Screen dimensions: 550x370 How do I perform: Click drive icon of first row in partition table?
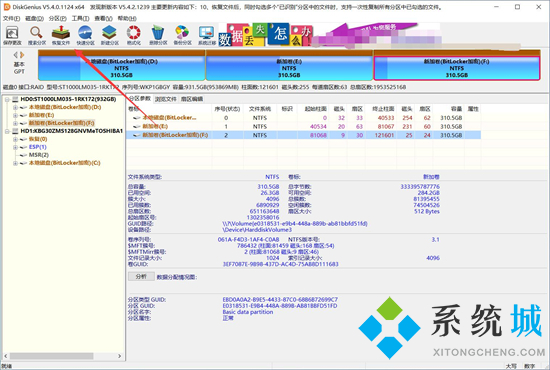point(136,118)
